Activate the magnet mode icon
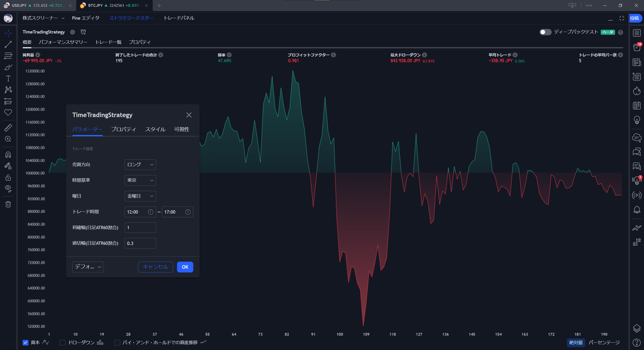This screenshot has width=644, height=350. coord(8,155)
